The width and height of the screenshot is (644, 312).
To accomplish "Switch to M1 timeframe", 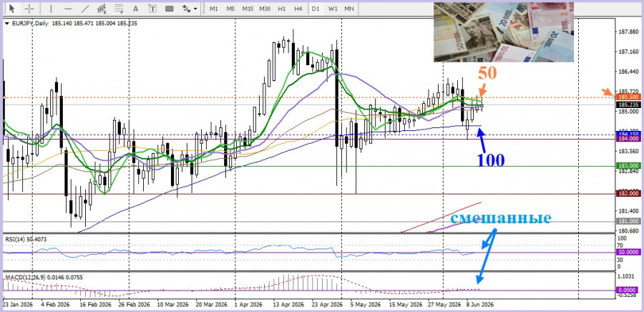I will [x=213, y=9].
